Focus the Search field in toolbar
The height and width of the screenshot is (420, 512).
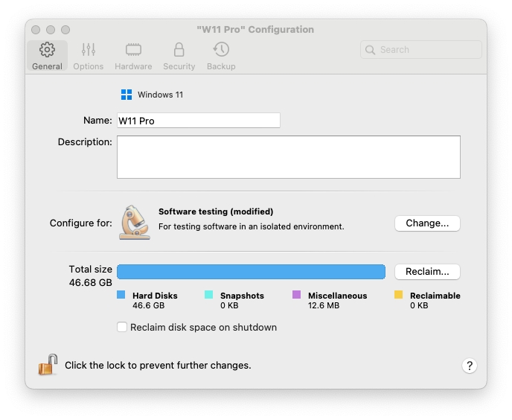click(x=421, y=50)
